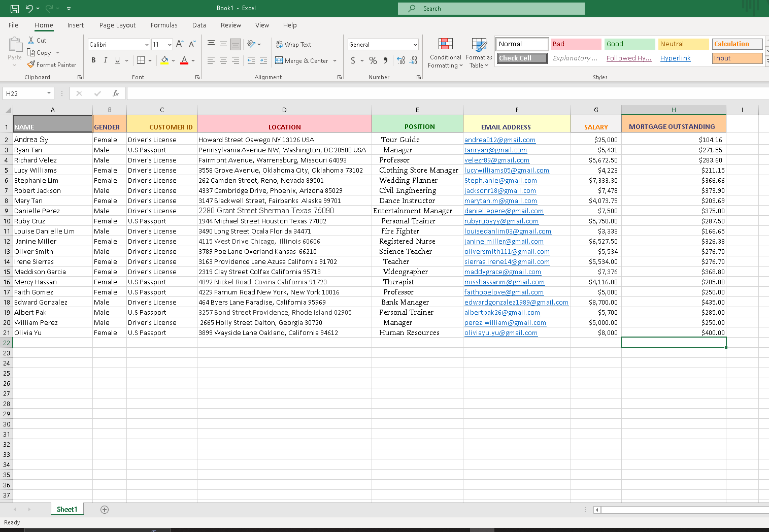
Task: Click Decrease Decimal icon
Action: [414, 60]
